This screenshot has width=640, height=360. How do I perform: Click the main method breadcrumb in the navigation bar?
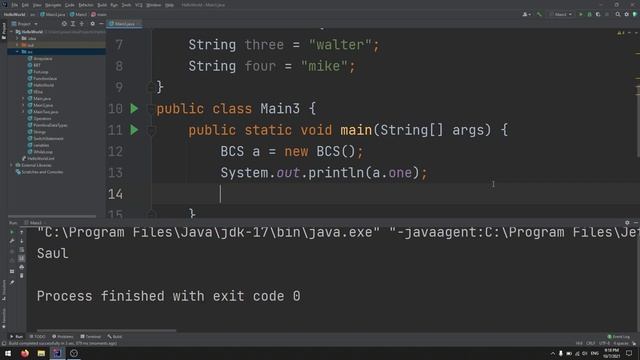[99, 14]
